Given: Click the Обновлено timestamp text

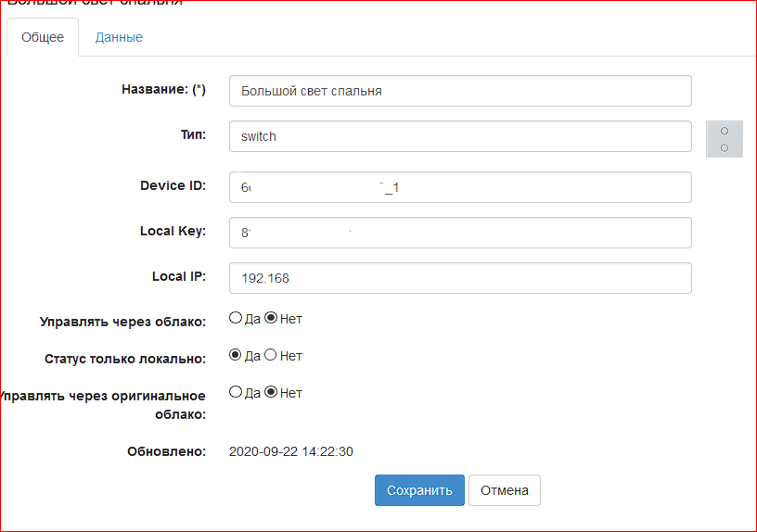Looking at the screenshot, I should point(290,452).
